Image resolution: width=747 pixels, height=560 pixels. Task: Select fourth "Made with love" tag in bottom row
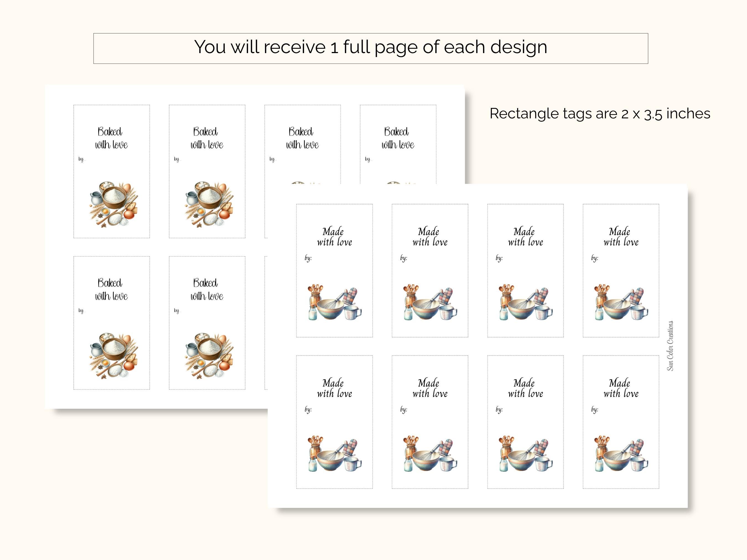(621, 422)
